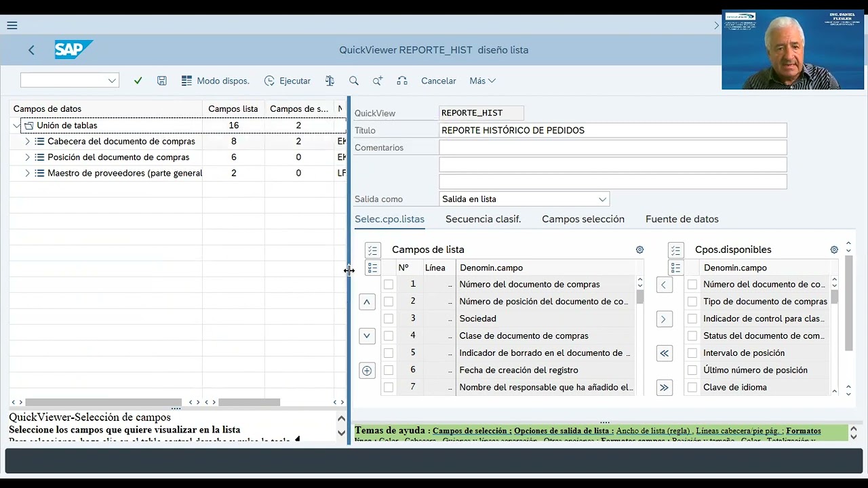This screenshot has height=488, width=868.
Task: Open the hamburger menu icon
Action: (12, 26)
